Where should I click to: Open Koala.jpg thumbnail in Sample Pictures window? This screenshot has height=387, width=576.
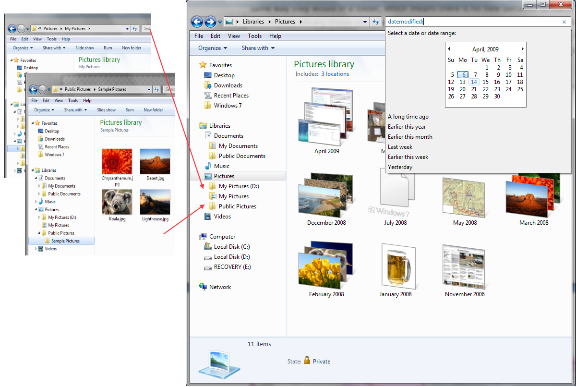[117, 202]
